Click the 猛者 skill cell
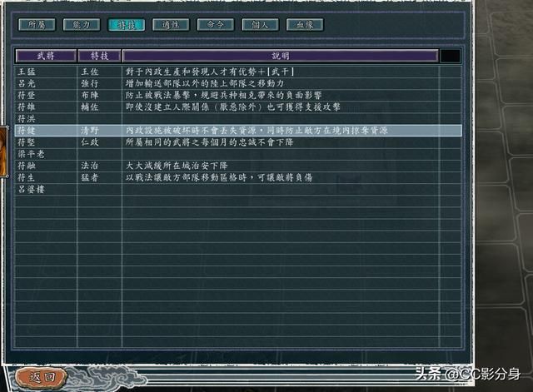The width and height of the screenshot is (533, 392). (x=90, y=177)
